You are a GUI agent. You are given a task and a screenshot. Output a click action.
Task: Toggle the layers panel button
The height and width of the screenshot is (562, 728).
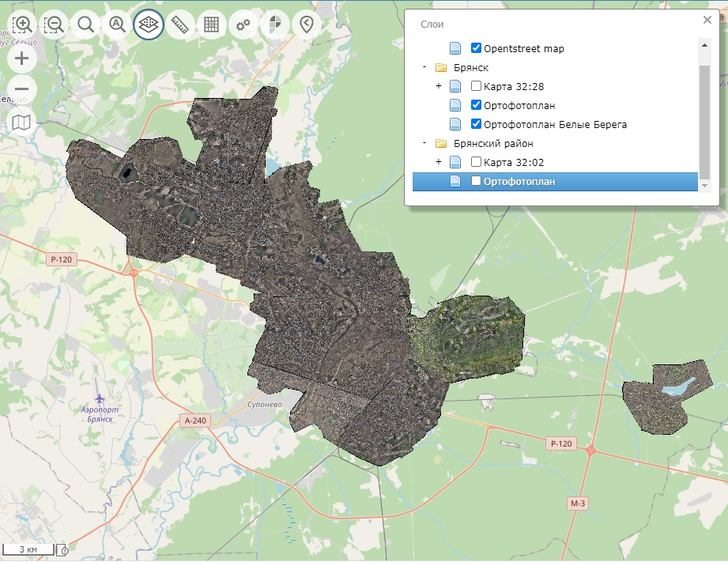tap(149, 25)
